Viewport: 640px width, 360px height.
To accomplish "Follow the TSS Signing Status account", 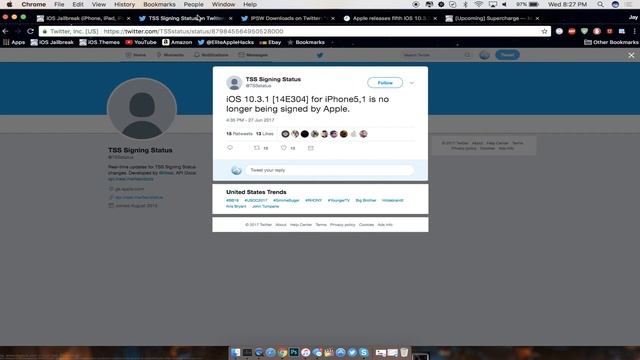I will [x=385, y=83].
